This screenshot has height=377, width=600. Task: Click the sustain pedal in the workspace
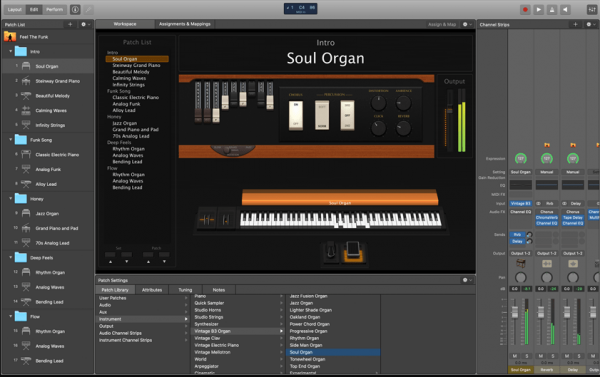point(331,251)
